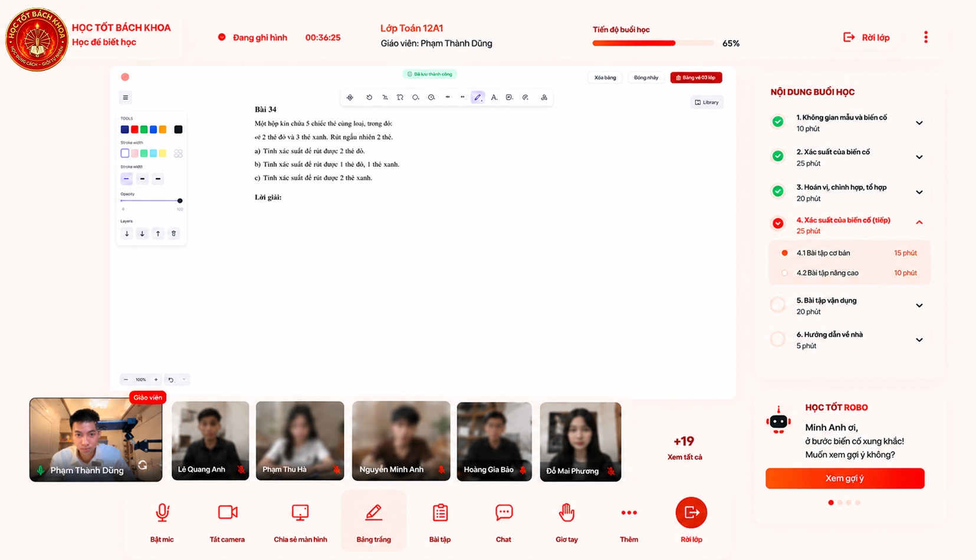Select the active pen drawing tool

(478, 97)
